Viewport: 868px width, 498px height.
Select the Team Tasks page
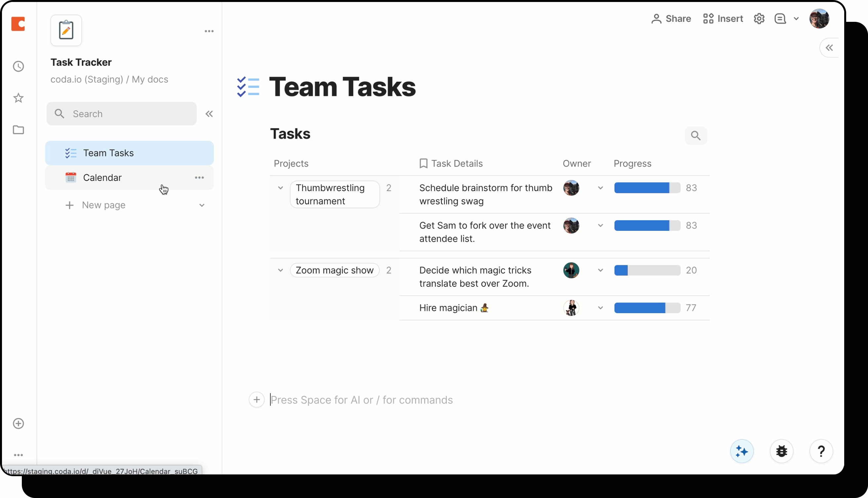point(108,153)
